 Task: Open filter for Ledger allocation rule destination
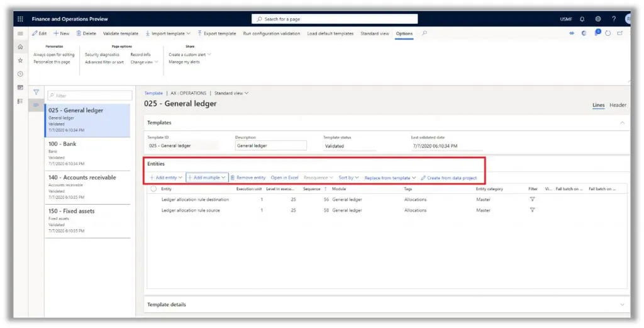[x=532, y=200]
